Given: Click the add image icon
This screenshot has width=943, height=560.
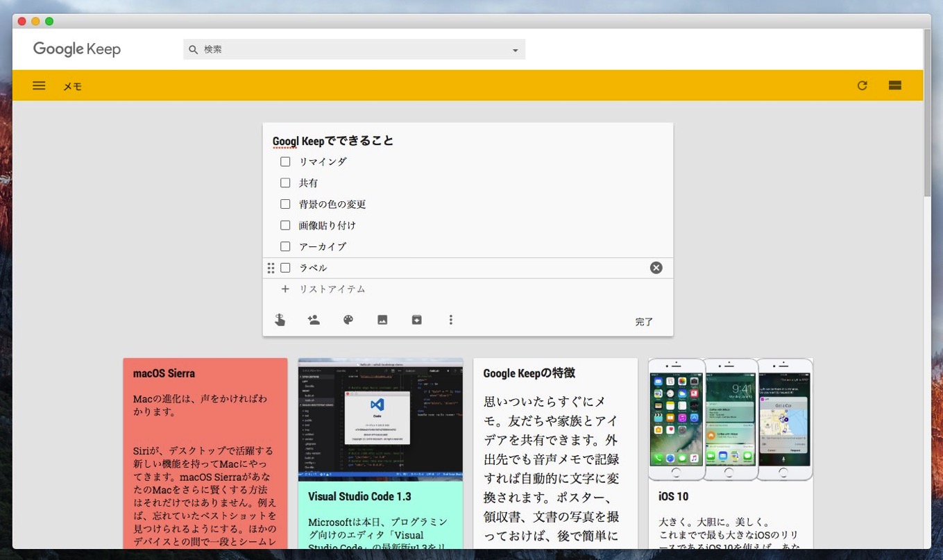Looking at the screenshot, I should [382, 320].
